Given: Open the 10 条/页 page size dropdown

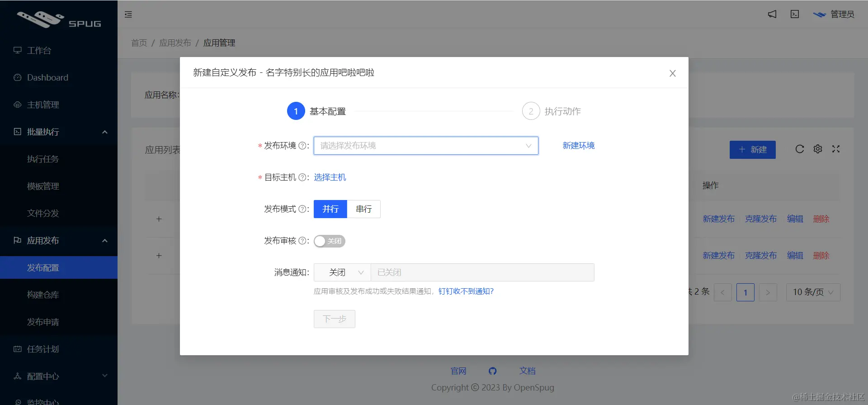Looking at the screenshot, I should coord(813,292).
